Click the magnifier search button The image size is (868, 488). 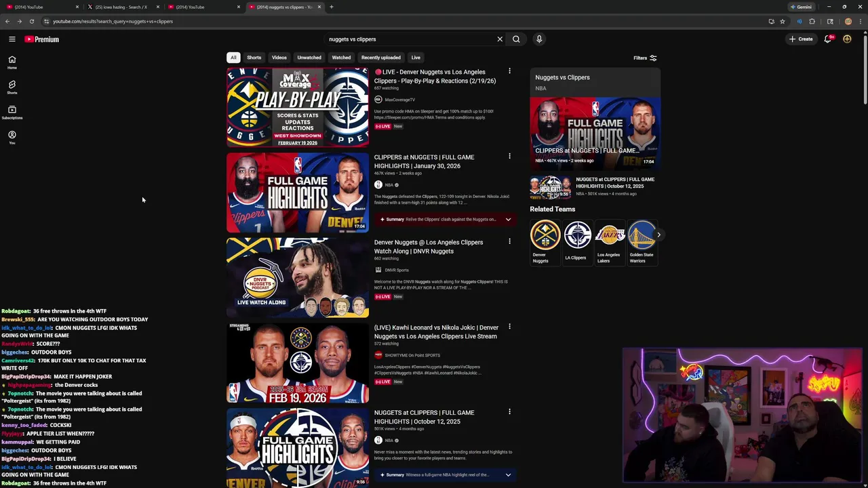click(516, 39)
